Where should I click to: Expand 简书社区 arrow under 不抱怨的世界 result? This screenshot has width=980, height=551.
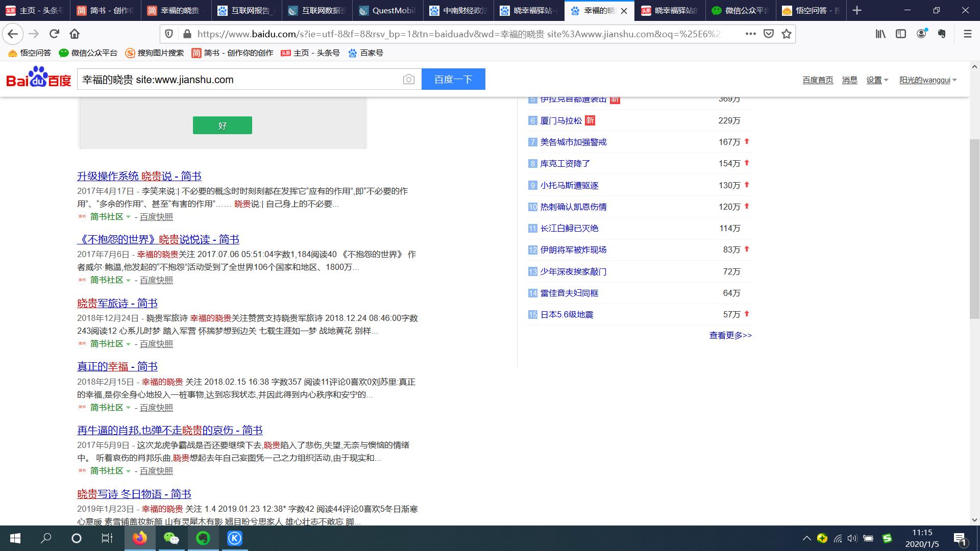(128, 281)
